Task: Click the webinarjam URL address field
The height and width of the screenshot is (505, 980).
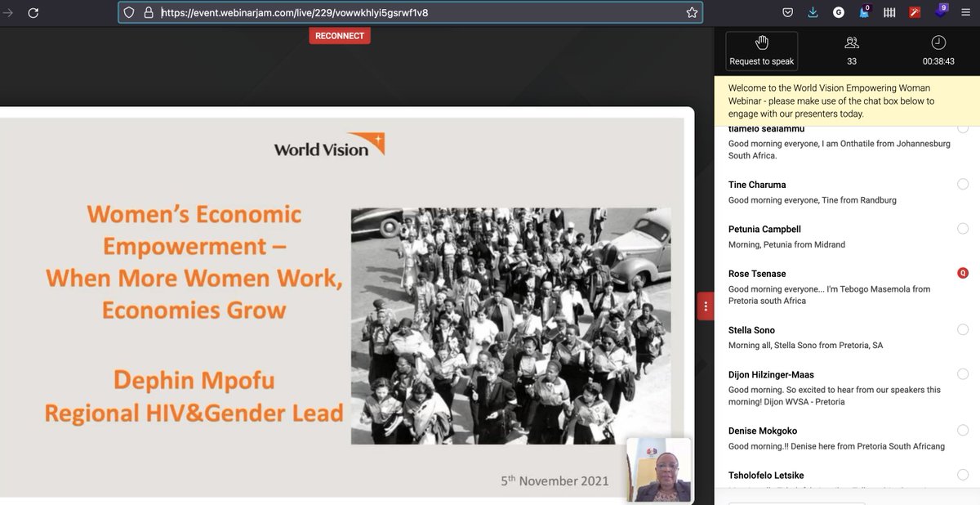Action: click(408, 13)
